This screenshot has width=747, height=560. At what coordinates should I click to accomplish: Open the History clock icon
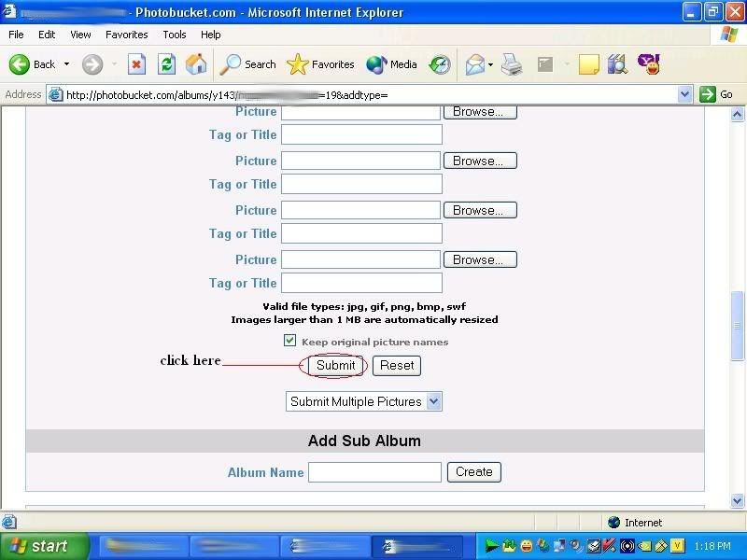[439, 64]
